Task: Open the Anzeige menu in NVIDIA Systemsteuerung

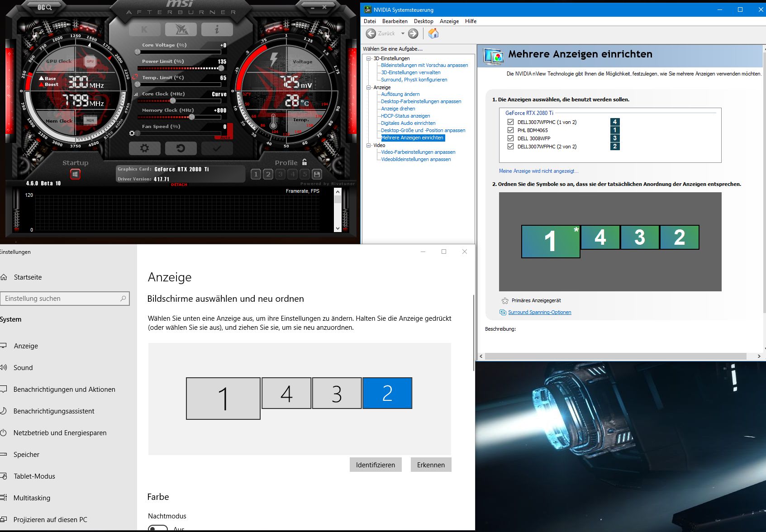Action: click(x=449, y=21)
